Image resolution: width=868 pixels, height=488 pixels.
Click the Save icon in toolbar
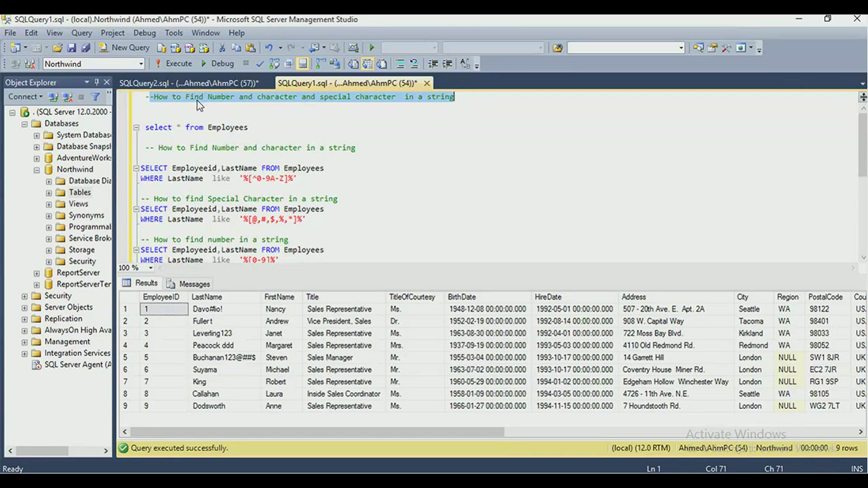[x=71, y=48]
